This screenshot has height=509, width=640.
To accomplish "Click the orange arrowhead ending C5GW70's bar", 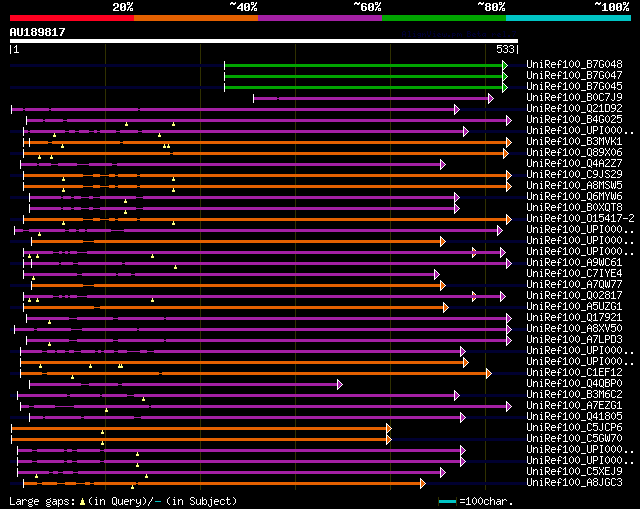I will [x=389, y=440].
